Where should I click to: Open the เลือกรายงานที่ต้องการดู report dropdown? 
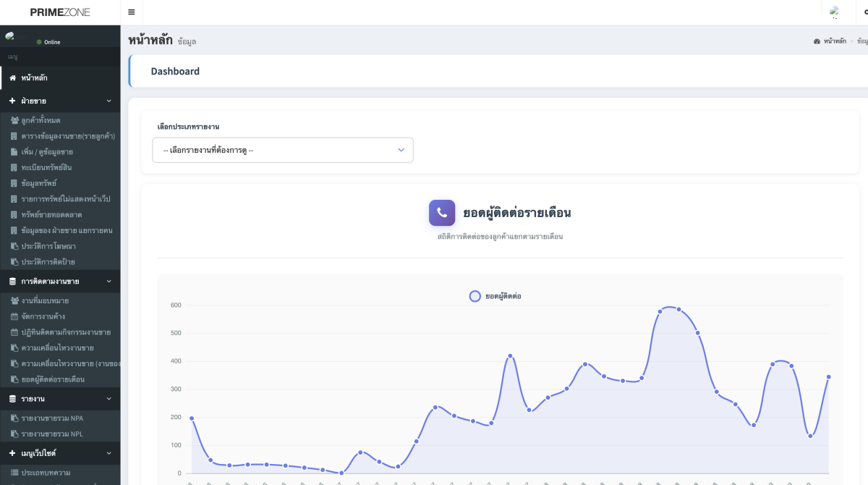pos(283,151)
